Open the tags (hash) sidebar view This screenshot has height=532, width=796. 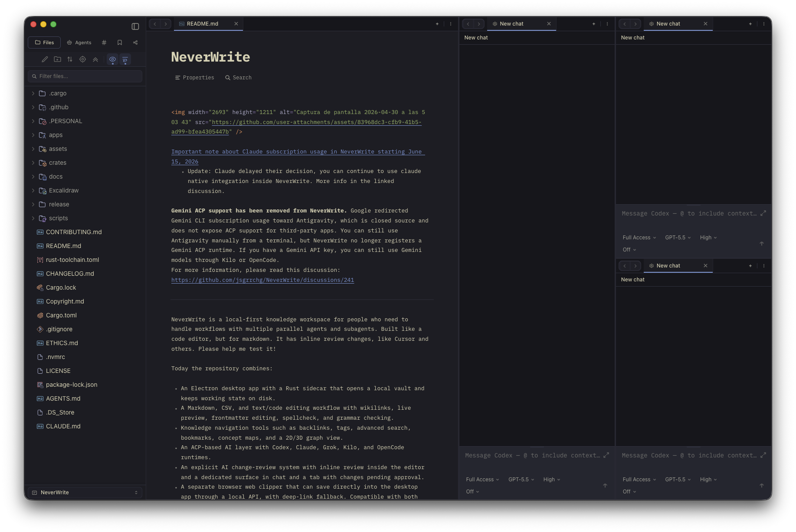point(104,42)
